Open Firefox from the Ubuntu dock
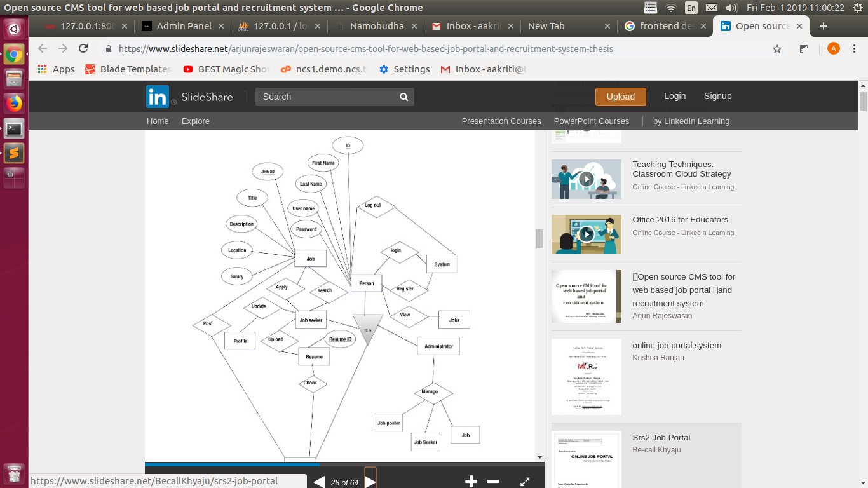The image size is (868, 488). coord(14,104)
